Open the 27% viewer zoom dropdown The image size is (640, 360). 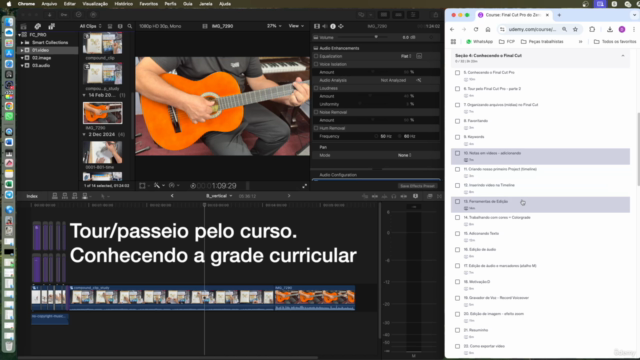274,26
